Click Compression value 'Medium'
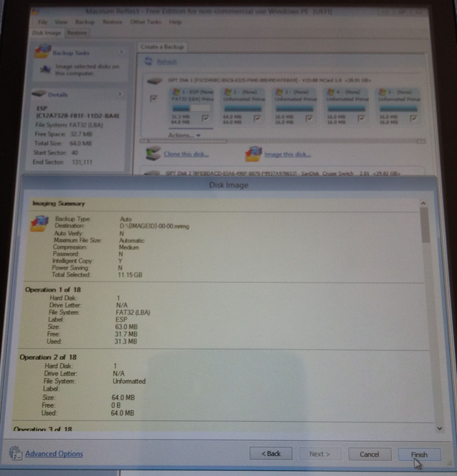 click(x=129, y=247)
